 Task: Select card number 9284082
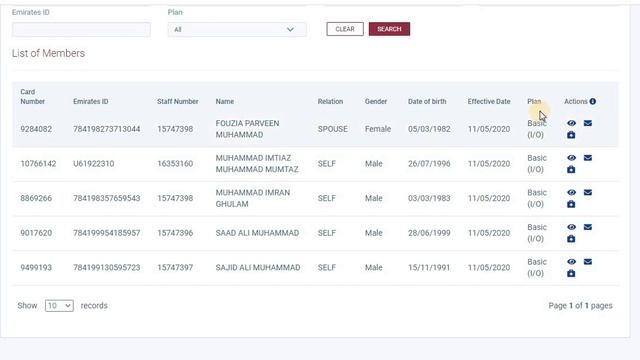pyautogui.click(x=36, y=129)
